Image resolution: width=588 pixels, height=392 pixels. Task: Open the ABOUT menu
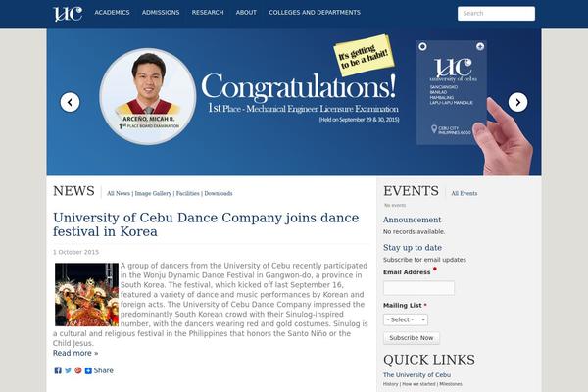tap(246, 13)
